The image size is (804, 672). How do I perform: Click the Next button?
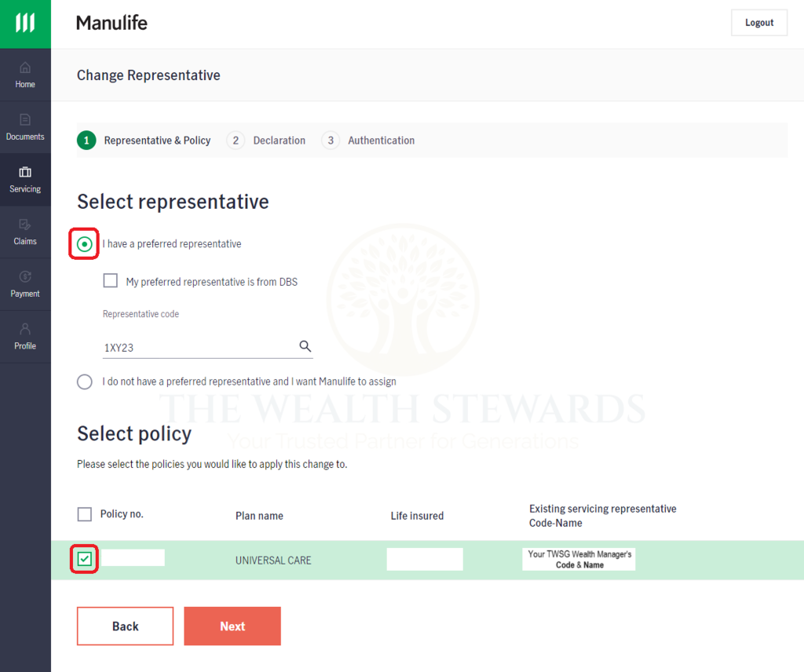[232, 626]
